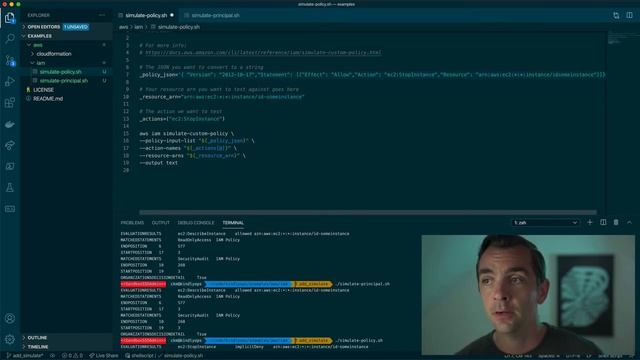Click the 1 UNSAVED badge
The height and width of the screenshot is (360, 640).
(x=76, y=27)
